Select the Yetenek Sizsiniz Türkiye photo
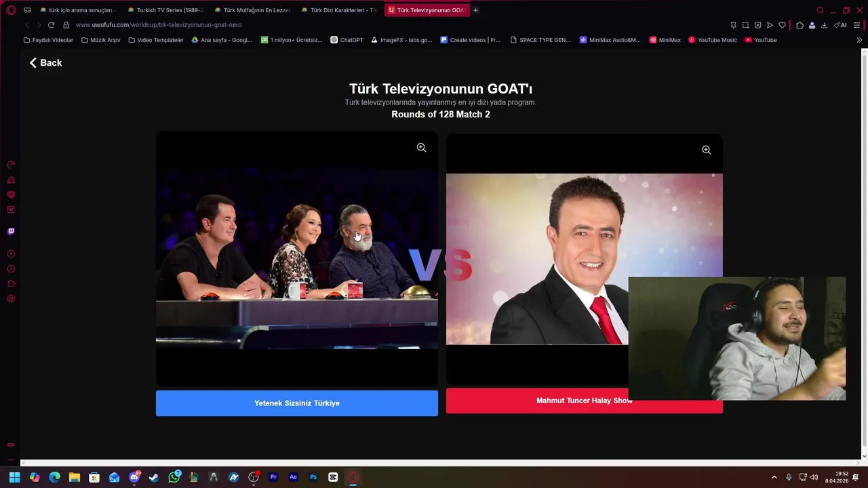Viewport: 868px width, 488px height. [x=297, y=259]
